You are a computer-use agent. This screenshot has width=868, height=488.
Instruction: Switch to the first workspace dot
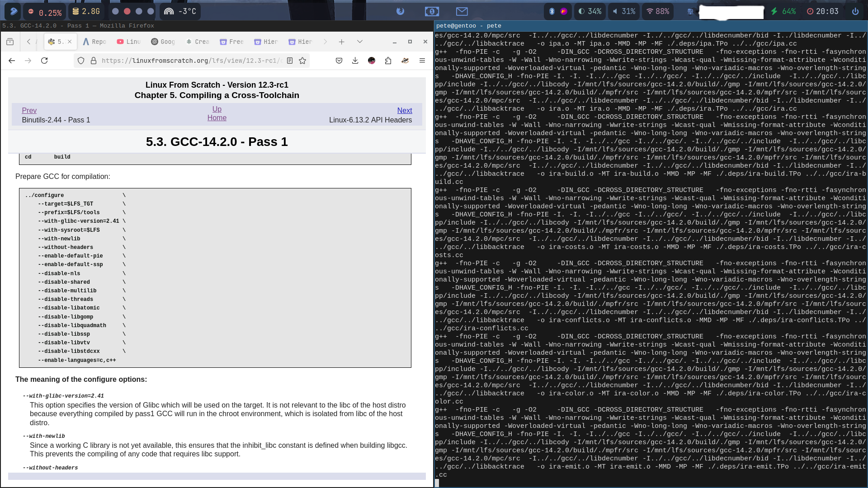coord(115,11)
